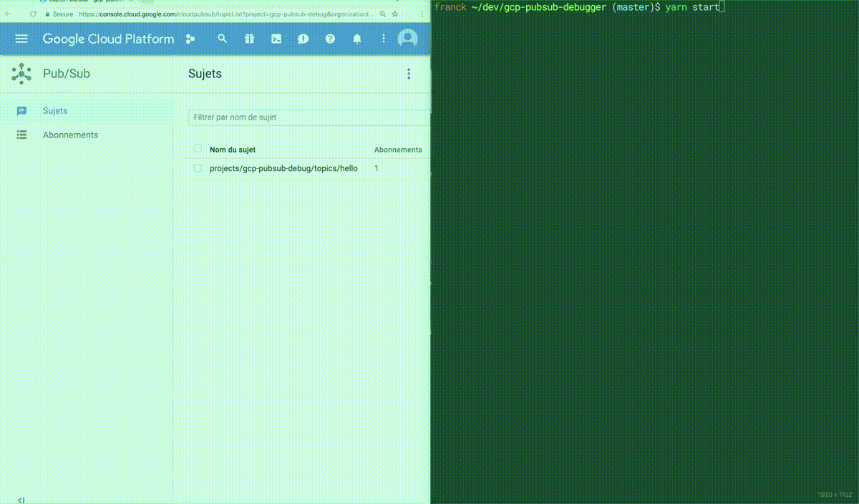Open the Sujets panel overflow menu

click(409, 73)
